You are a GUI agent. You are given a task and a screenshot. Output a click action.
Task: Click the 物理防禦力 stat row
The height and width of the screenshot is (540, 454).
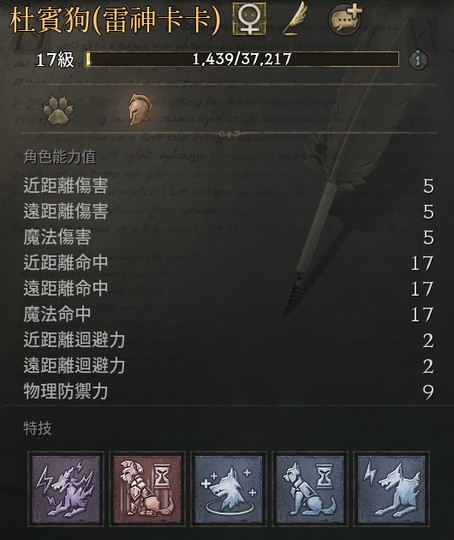[229, 392]
